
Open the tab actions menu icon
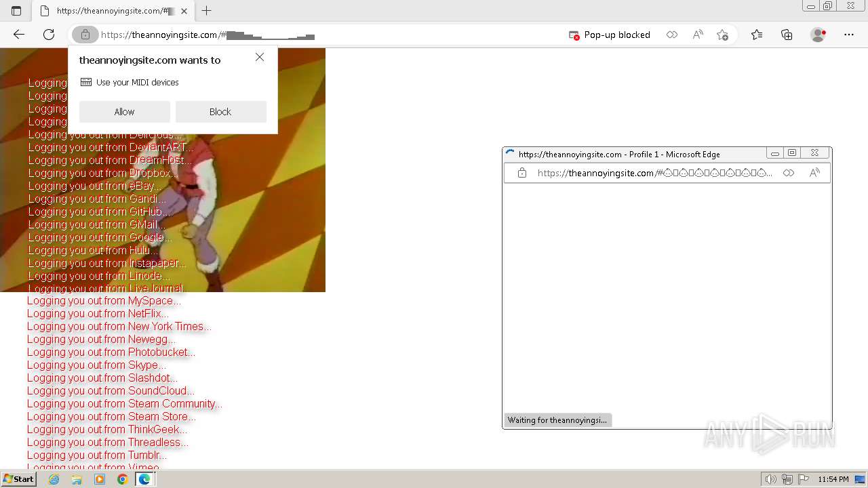16,11
